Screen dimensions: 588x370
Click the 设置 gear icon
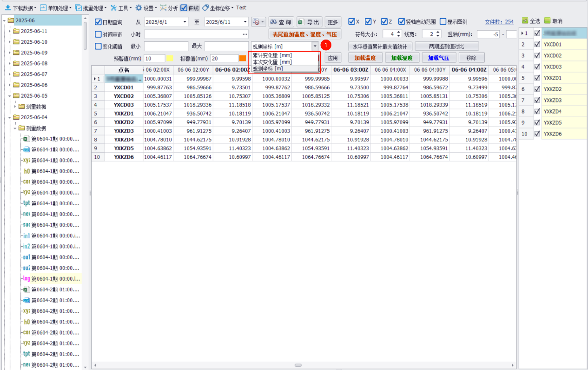pyautogui.click(x=139, y=8)
